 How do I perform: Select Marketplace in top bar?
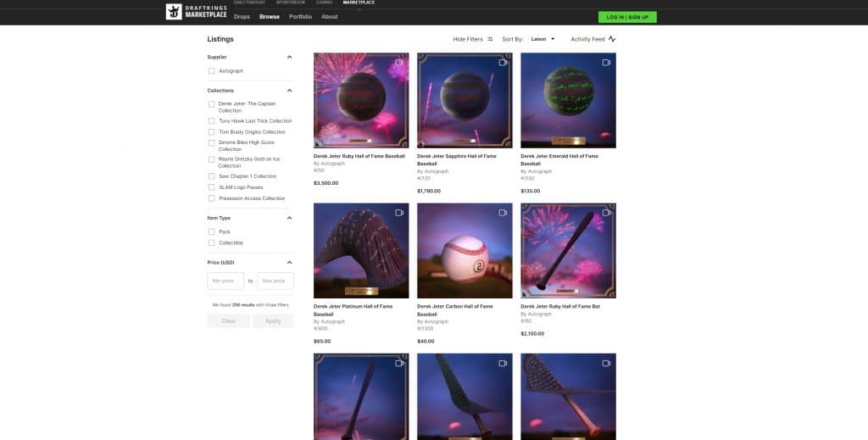click(359, 3)
